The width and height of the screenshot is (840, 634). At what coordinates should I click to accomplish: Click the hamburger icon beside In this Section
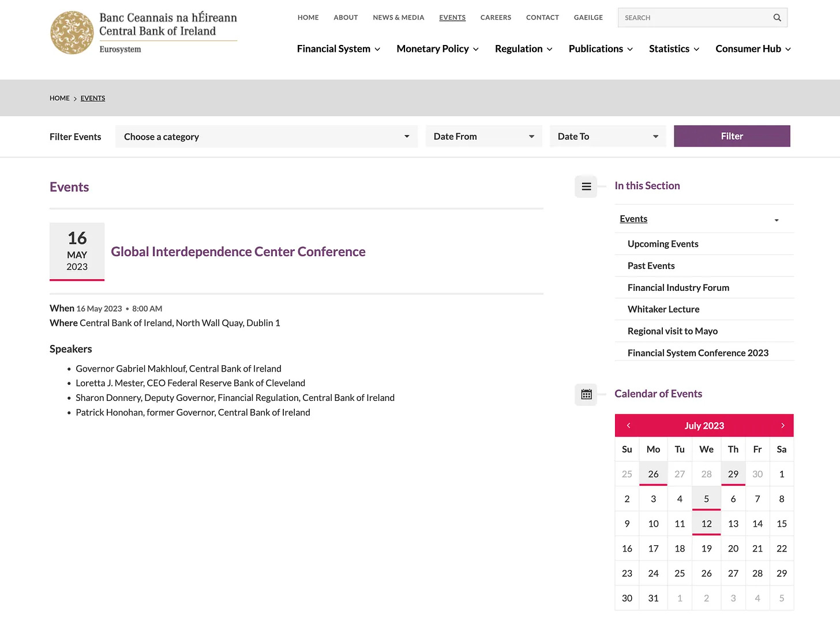[586, 186]
